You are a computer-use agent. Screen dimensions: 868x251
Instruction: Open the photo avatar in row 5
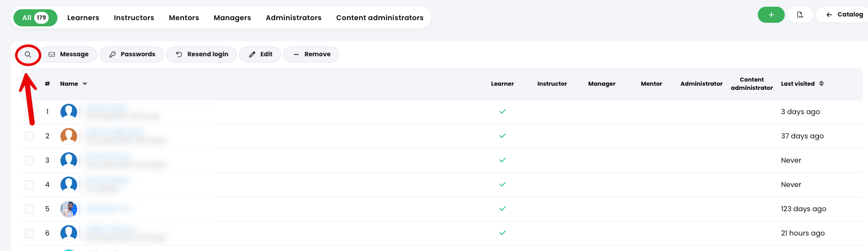pos(69,209)
